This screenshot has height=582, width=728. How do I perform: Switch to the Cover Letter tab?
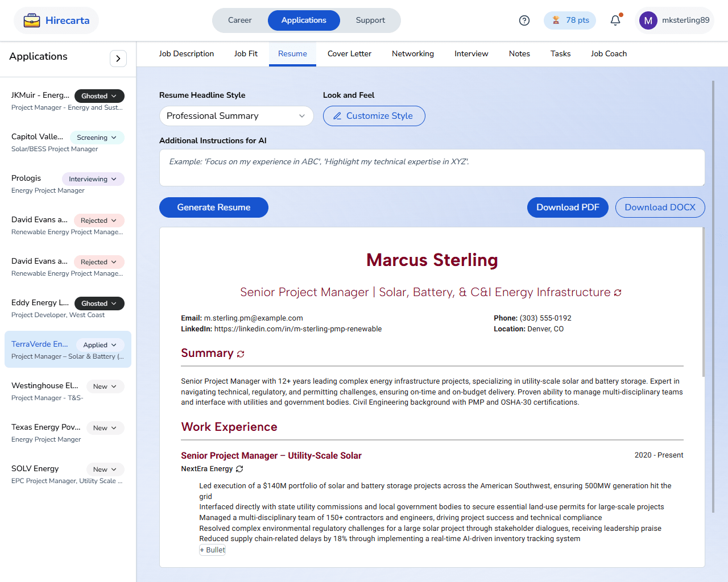(349, 54)
